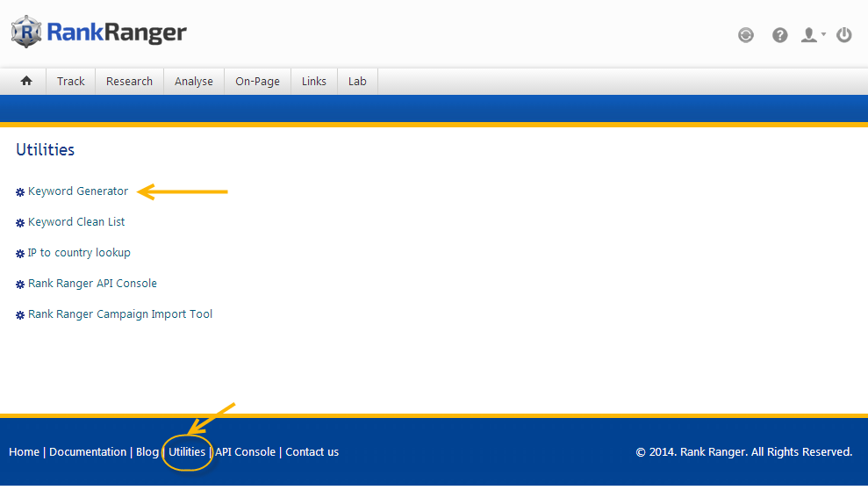Click the power logout icon

pyautogui.click(x=843, y=35)
